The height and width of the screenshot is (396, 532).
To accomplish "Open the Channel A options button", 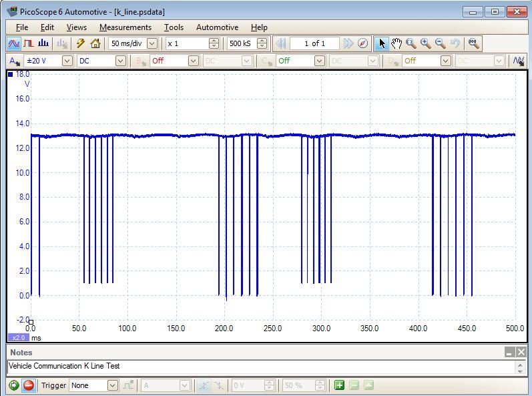I will point(14,61).
